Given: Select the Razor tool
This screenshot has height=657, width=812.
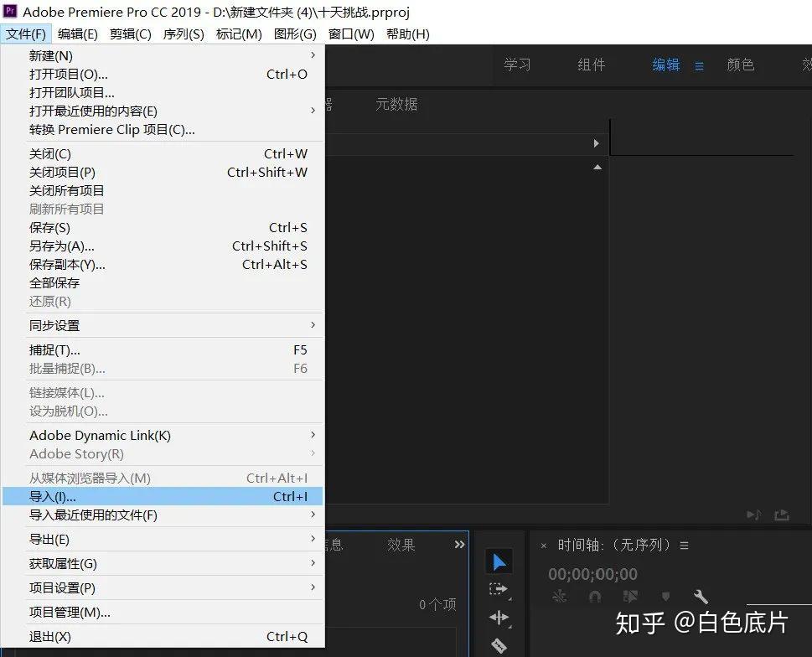Looking at the screenshot, I should tap(499, 645).
